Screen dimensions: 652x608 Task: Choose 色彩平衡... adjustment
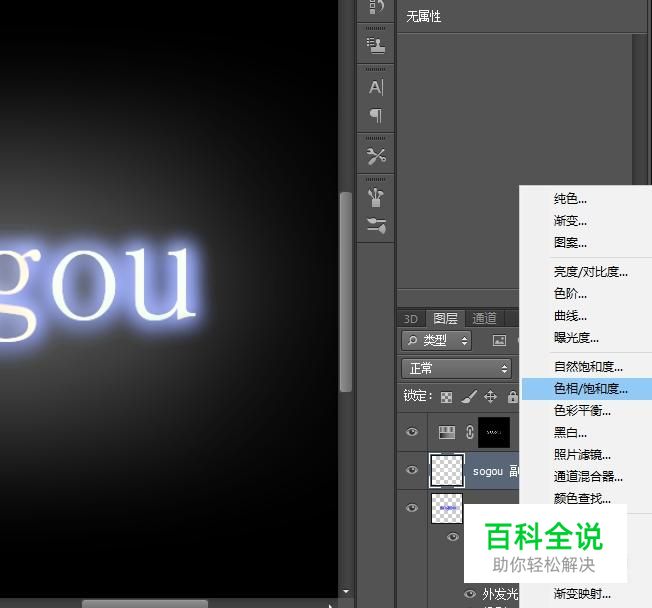tap(582, 411)
